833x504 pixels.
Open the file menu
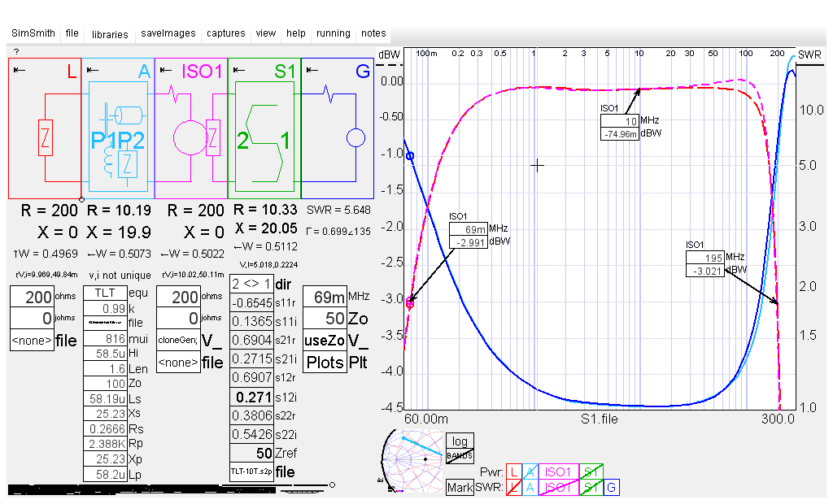72,33
